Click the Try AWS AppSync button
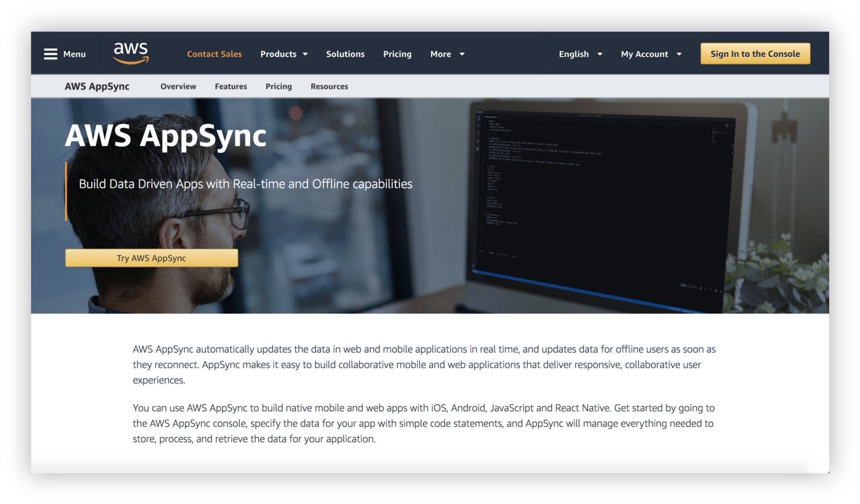This screenshot has width=860, height=504. coord(152,258)
